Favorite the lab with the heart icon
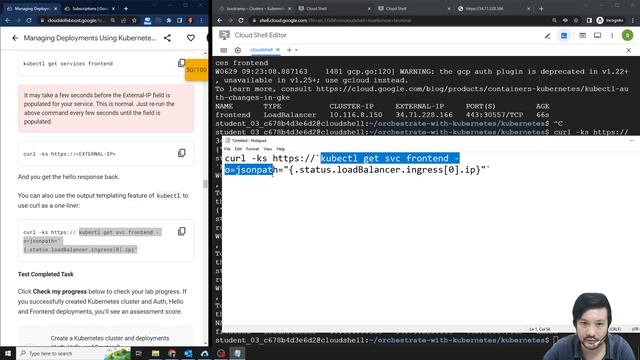The width and height of the screenshot is (640, 360). click(191, 38)
